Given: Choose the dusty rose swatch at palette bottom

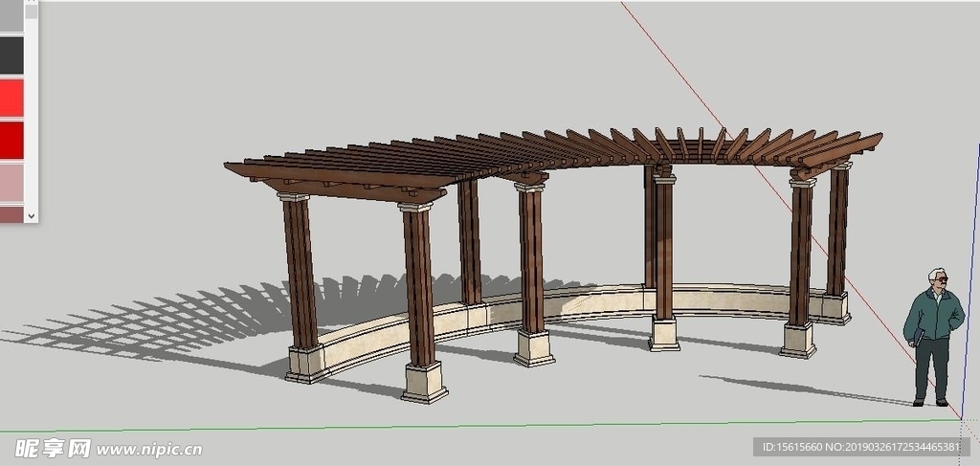Looking at the screenshot, I should 11,213.
